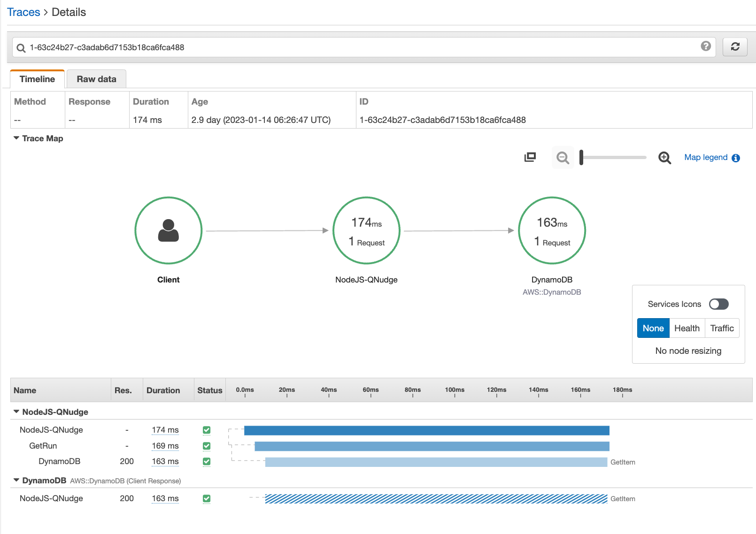Open the Timeline tab

point(37,79)
